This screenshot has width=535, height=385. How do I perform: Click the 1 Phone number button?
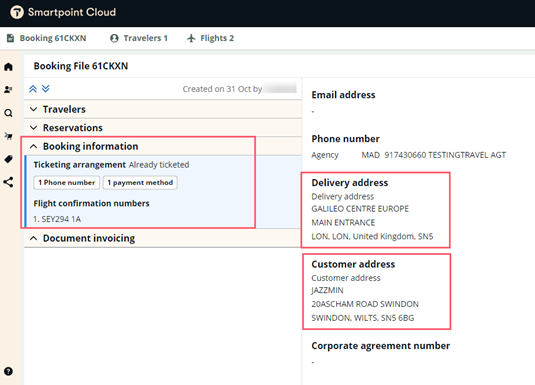[x=67, y=183]
